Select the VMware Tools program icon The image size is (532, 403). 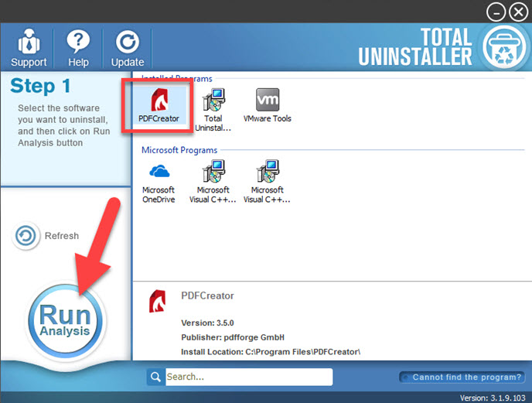pos(268,105)
